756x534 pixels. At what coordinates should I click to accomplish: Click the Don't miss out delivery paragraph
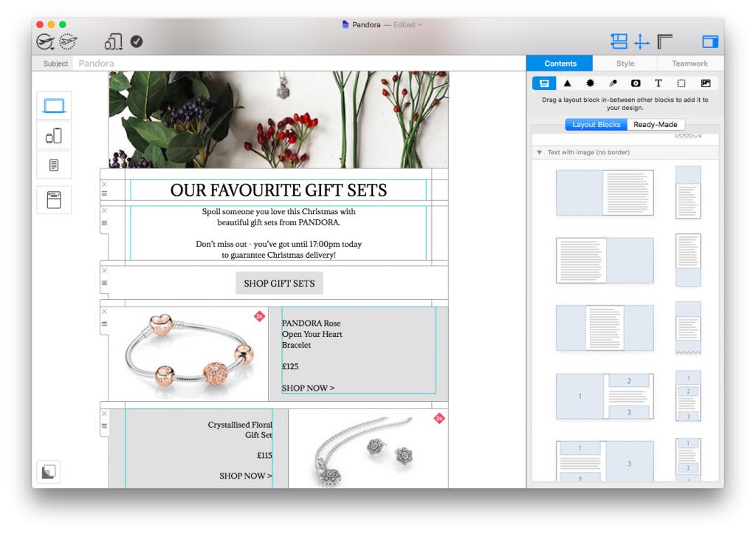click(278, 250)
